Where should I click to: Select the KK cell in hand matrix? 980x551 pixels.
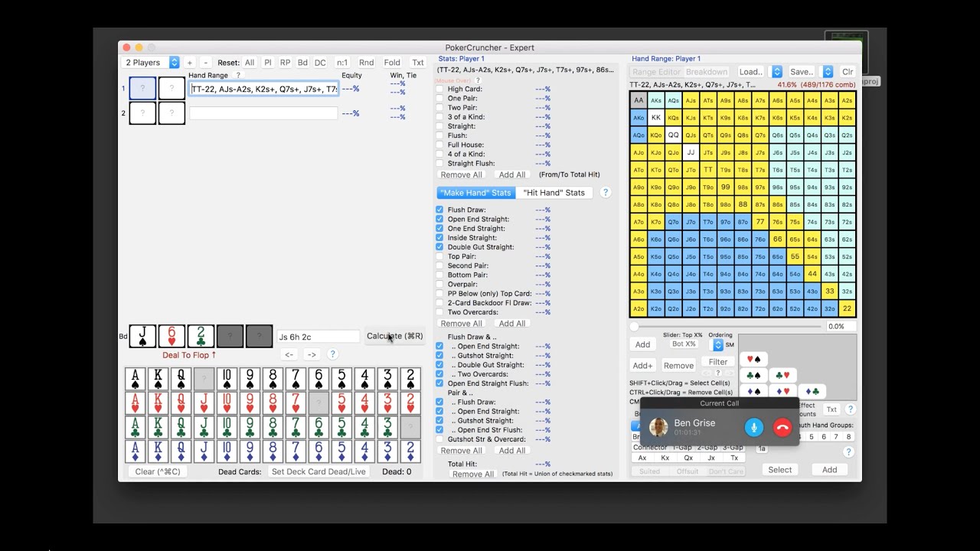(656, 118)
